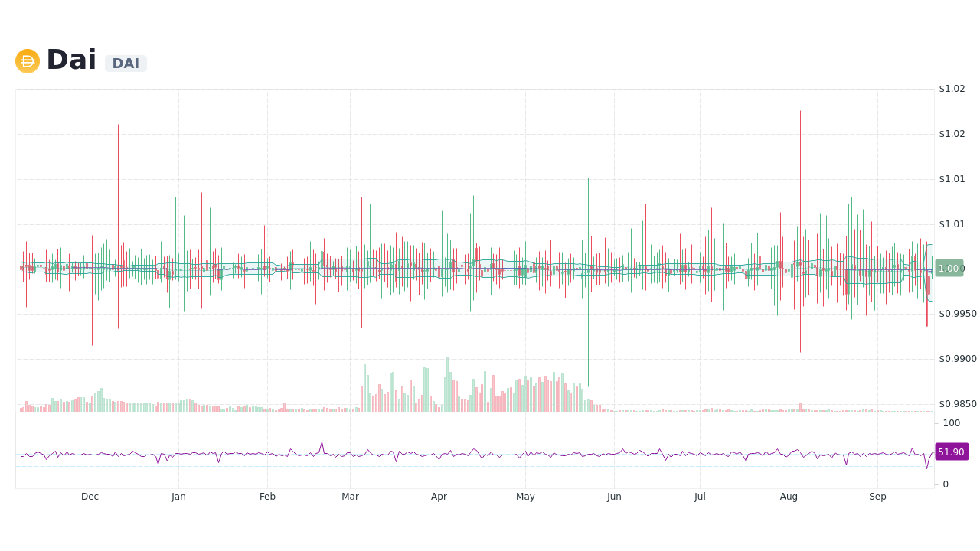Click the DAI ticker badge
This screenshot has height=551, width=980.
coord(126,64)
